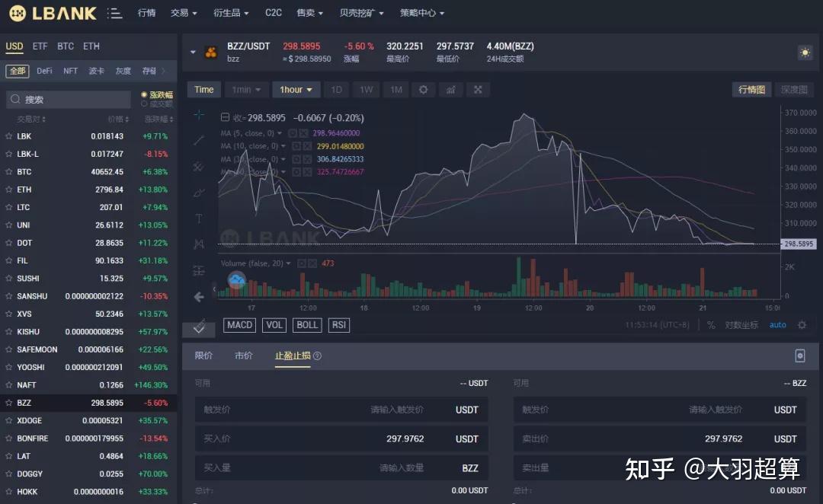
Task: Switch to the BTC market tab
Action: [66, 46]
